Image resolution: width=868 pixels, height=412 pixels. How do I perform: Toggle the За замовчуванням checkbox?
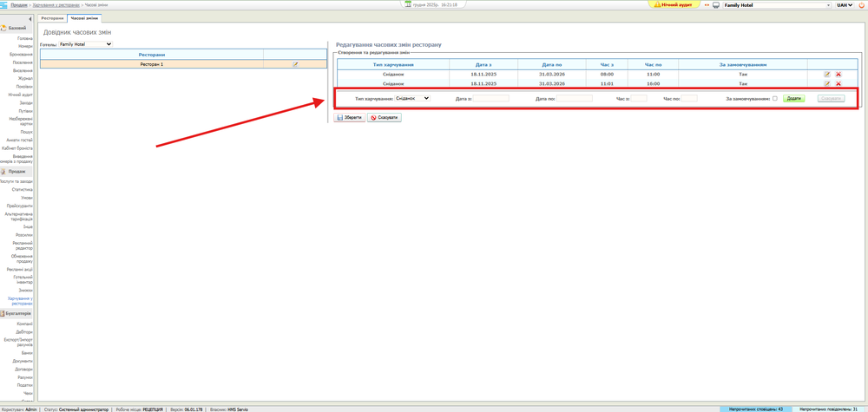click(775, 99)
